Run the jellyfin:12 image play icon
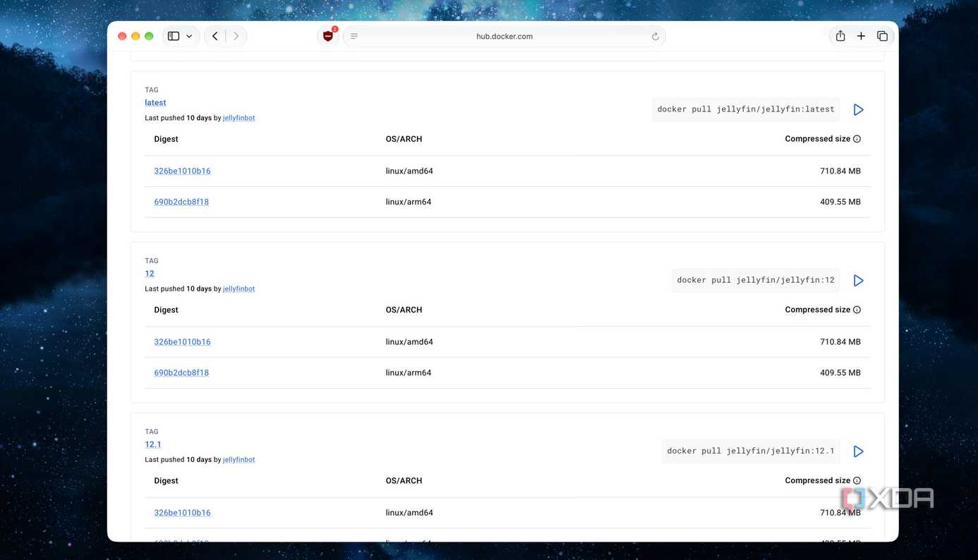The width and height of the screenshot is (978, 560). [858, 281]
